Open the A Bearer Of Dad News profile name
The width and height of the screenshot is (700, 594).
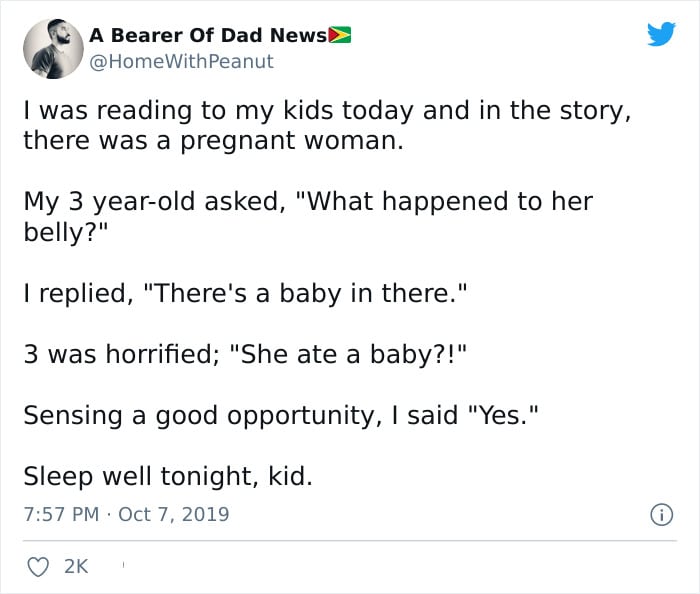pos(208,35)
